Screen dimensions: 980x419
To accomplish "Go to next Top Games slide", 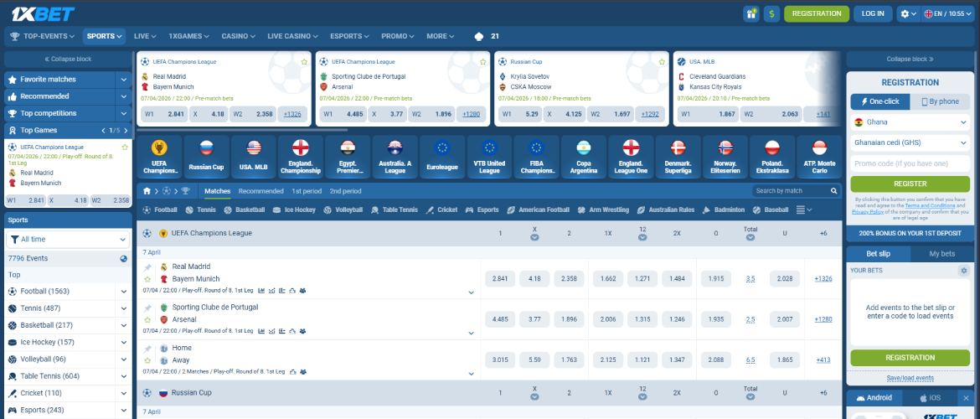I will click(x=126, y=131).
